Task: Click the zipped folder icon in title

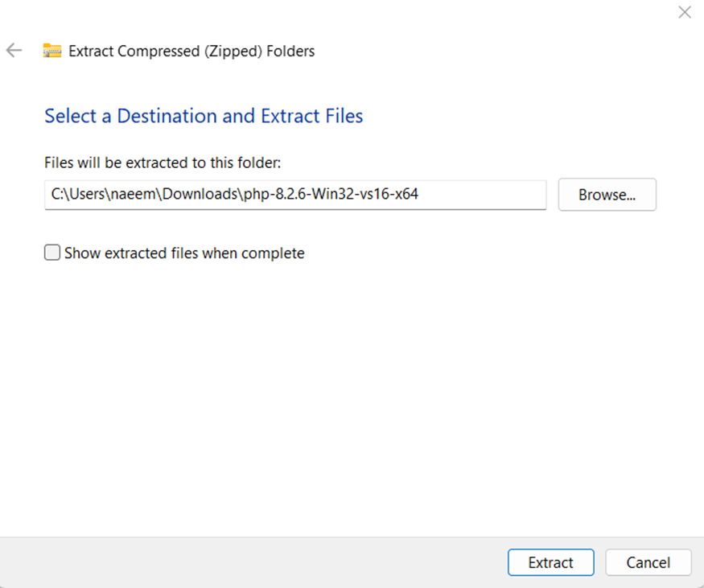Action: [x=52, y=51]
